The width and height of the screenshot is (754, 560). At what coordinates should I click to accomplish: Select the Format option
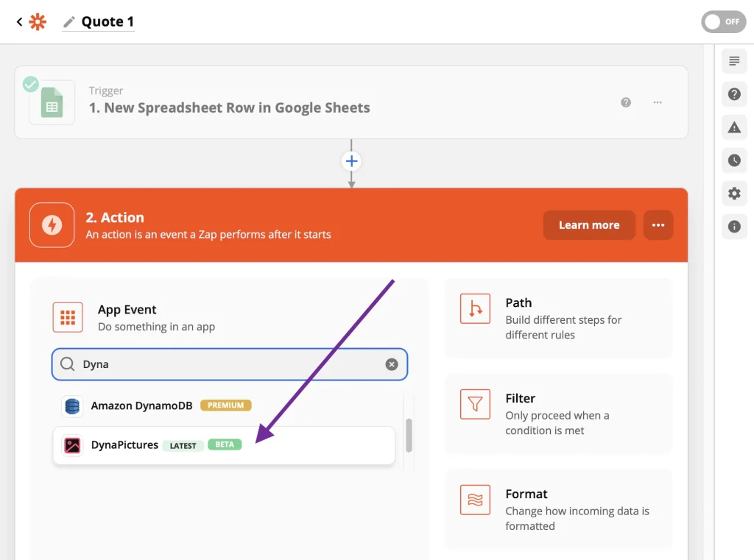[x=558, y=509]
